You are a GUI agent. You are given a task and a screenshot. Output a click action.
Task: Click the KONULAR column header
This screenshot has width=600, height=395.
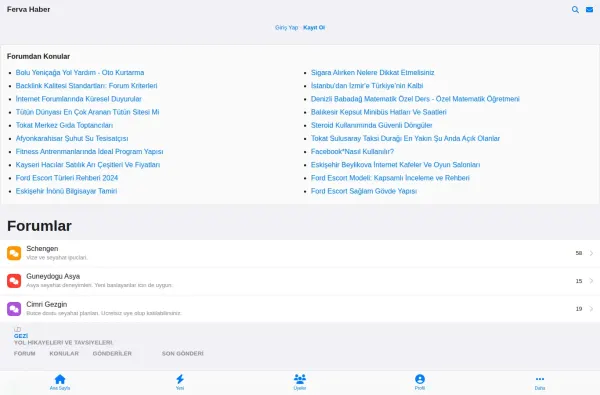[x=64, y=354]
